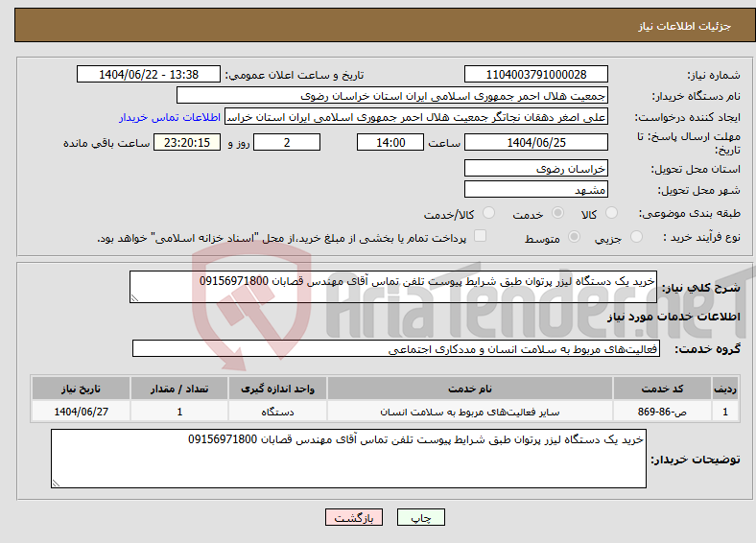Click the remaining days field showing 2
Screen dimensions: 756x543
(287, 142)
